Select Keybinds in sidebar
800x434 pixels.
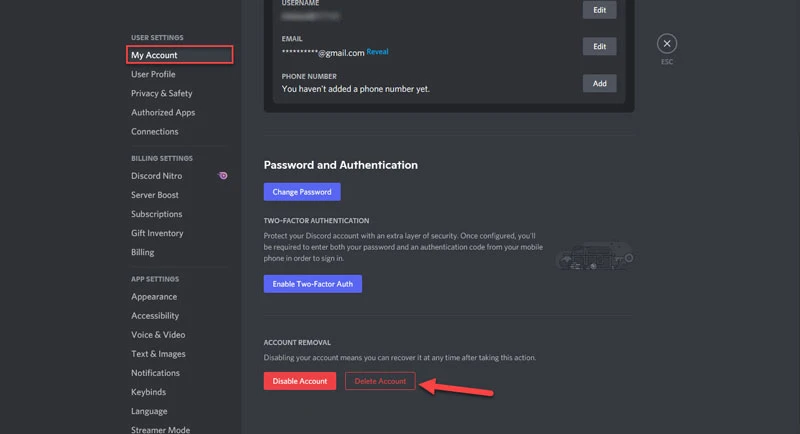148,392
